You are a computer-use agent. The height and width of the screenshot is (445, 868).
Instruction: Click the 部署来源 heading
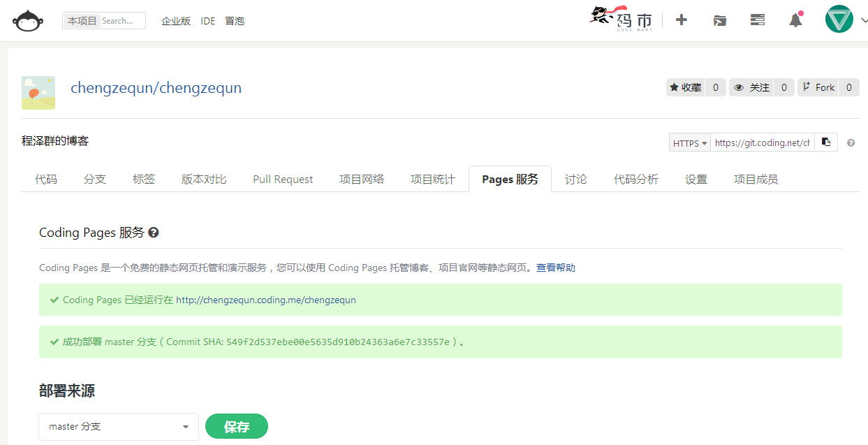(67, 391)
